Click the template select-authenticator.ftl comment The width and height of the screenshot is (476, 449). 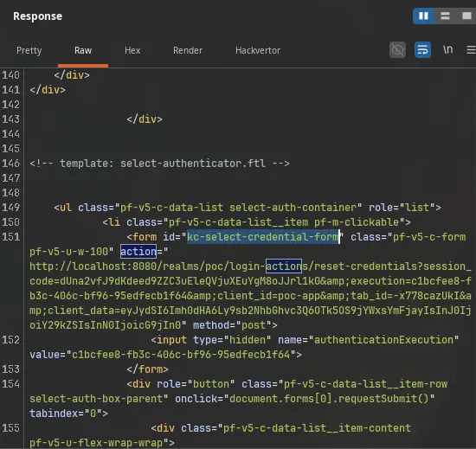click(x=159, y=164)
